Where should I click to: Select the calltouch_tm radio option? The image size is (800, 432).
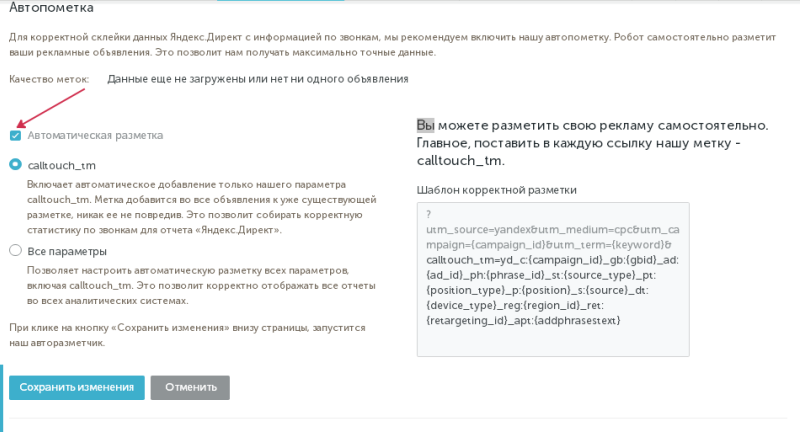tap(15, 164)
